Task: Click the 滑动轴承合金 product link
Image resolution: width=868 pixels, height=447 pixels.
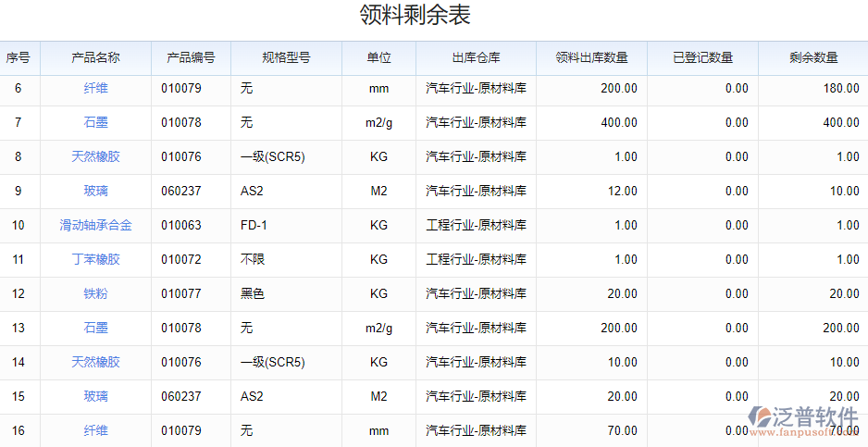Action: (x=95, y=226)
